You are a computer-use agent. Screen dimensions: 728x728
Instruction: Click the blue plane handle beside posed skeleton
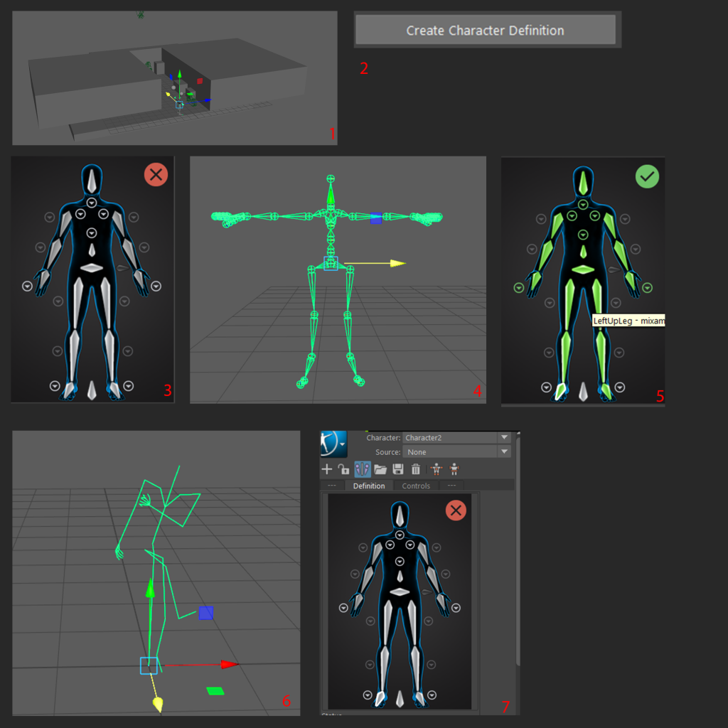(x=206, y=613)
